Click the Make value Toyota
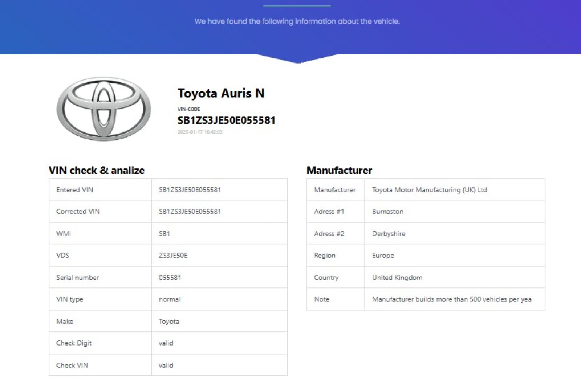581x392 pixels. [169, 321]
